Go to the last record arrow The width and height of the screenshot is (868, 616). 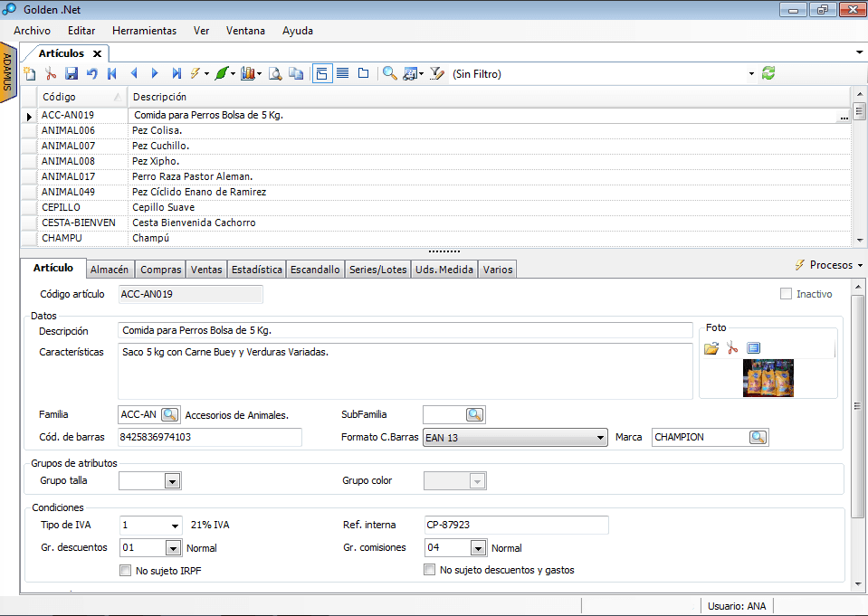point(176,74)
